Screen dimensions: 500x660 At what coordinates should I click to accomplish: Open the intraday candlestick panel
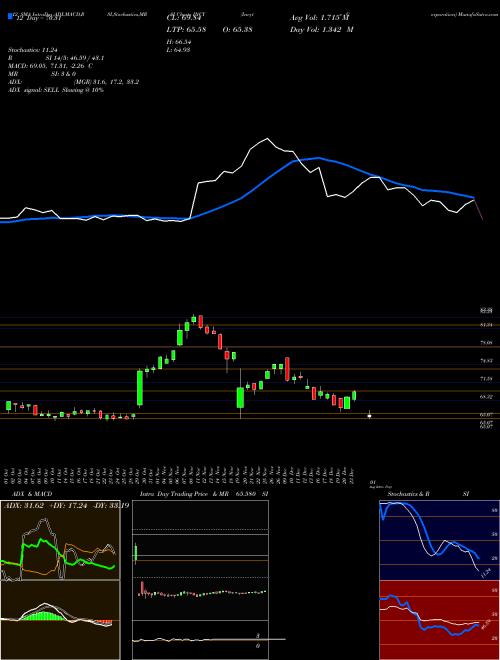pyautogui.click(x=200, y=579)
